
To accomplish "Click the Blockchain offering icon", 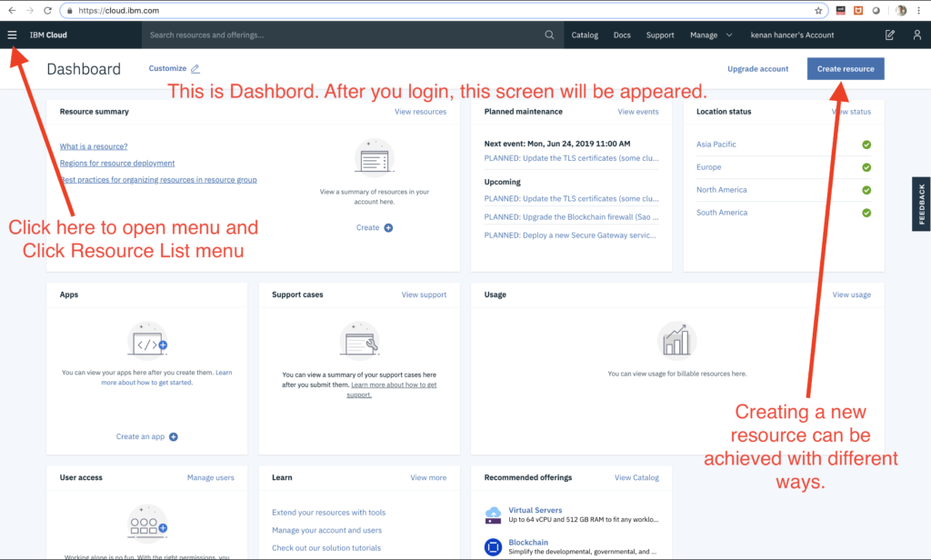I will (493, 546).
